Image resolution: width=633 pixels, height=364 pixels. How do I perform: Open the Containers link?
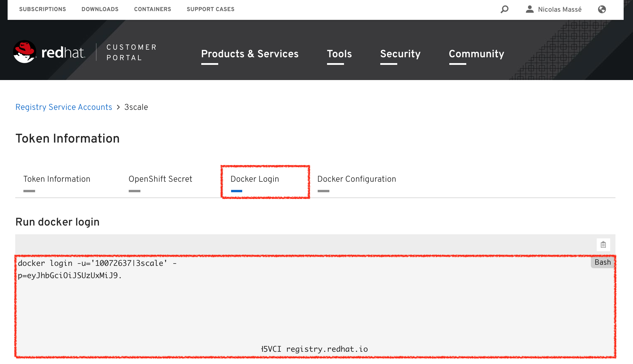pos(152,9)
